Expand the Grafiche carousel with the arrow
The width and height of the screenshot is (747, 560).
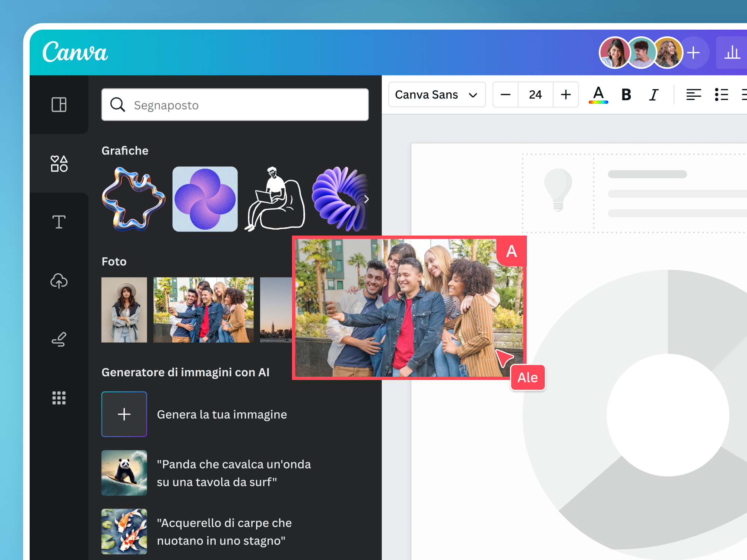(x=366, y=199)
